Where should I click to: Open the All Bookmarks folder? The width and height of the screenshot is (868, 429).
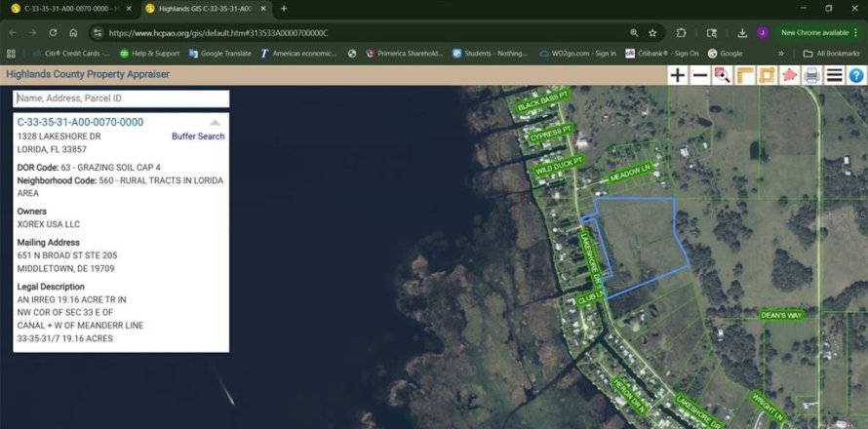[x=832, y=54]
